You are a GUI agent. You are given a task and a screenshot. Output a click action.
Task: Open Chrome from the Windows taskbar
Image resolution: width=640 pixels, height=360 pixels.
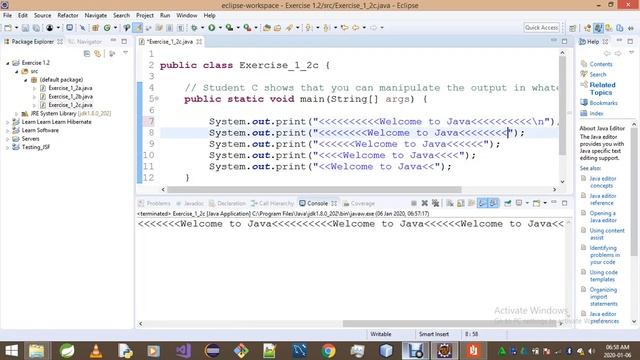(x=328, y=351)
